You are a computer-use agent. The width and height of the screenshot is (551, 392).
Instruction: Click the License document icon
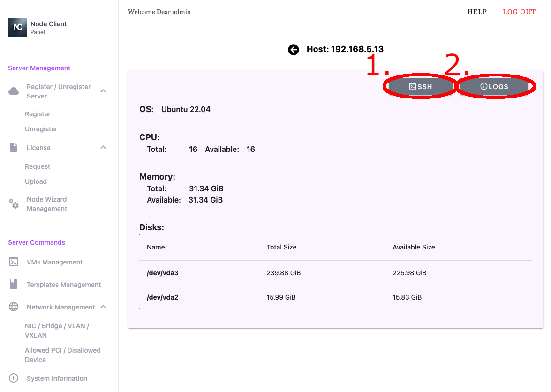tap(14, 148)
